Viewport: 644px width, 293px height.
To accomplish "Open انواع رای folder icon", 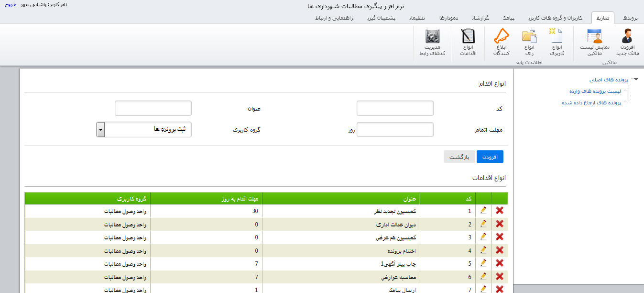I will pos(529,37).
